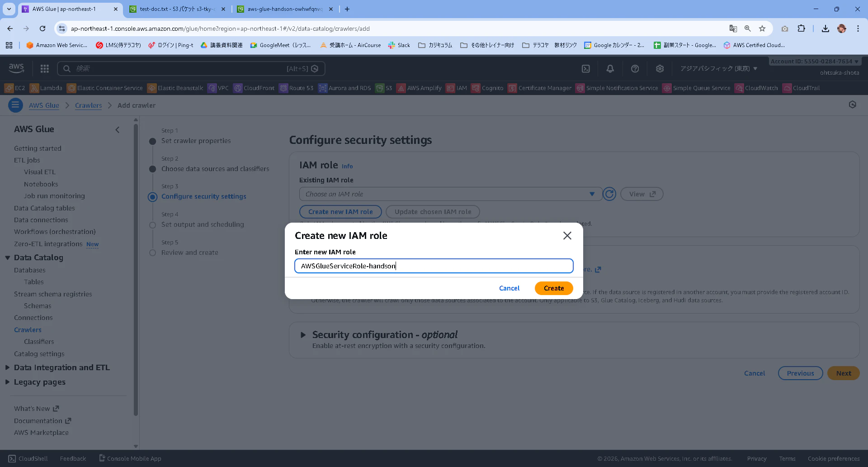Open the CloudWatch shortcut
Screen dimensions: 868x467
point(756,88)
